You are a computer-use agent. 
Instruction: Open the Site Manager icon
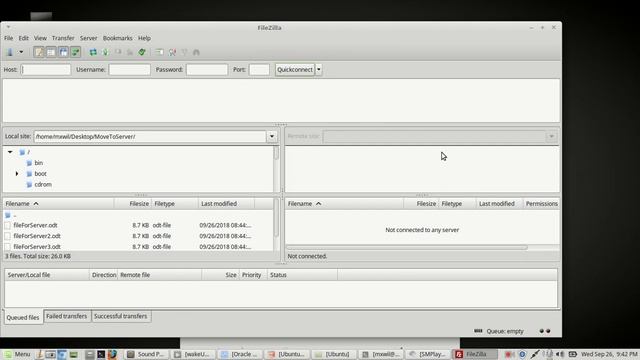(10, 52)
